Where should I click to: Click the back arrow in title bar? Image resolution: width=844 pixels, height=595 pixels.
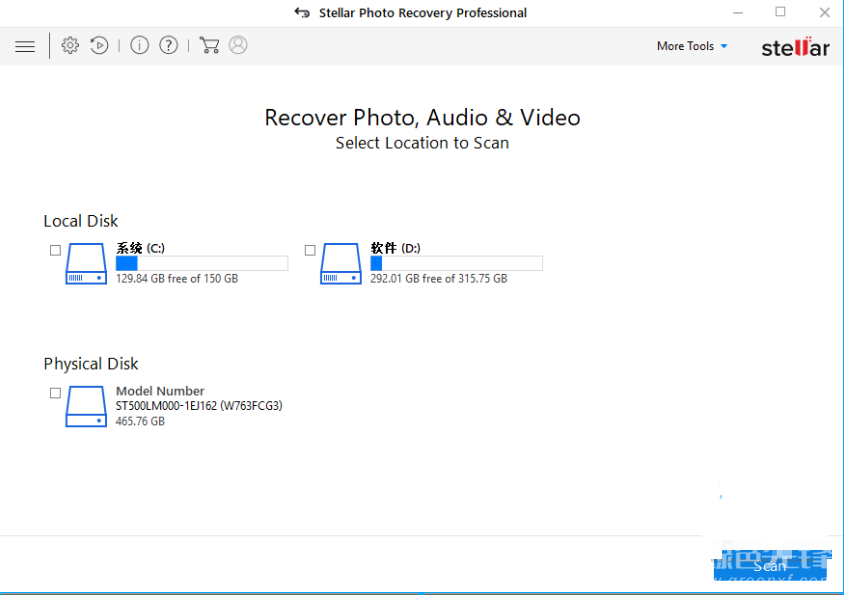click(302, 12)
